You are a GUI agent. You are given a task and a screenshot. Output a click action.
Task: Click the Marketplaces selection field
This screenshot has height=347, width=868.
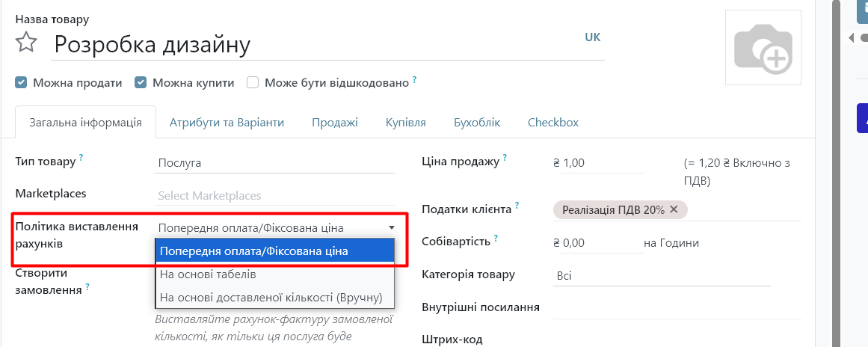coord(275,196)
